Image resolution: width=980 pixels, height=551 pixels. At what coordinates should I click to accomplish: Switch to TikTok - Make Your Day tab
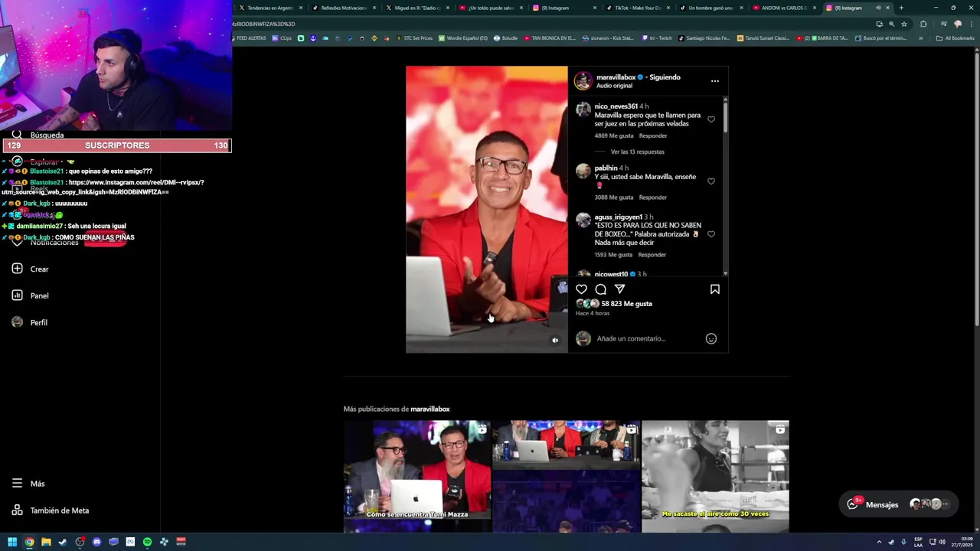tap(637, 8)
